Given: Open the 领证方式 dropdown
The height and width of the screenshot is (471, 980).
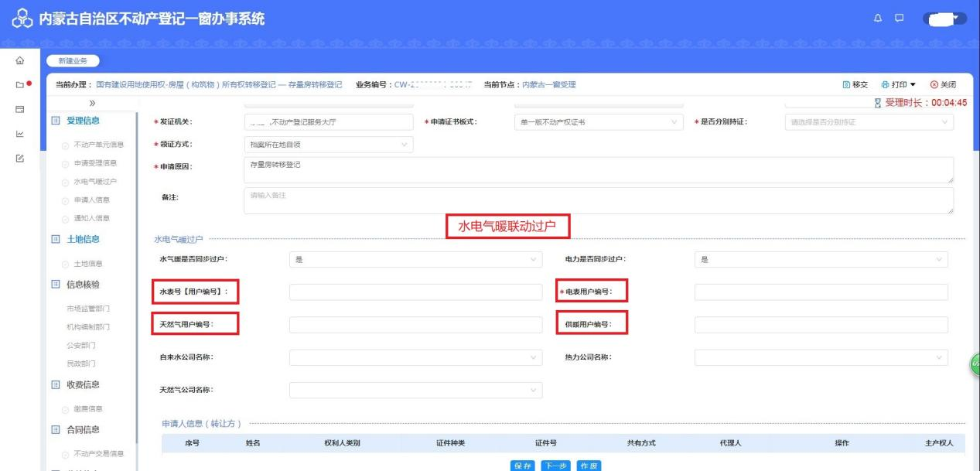Looking at the screenshot, I should pos(328,145).
